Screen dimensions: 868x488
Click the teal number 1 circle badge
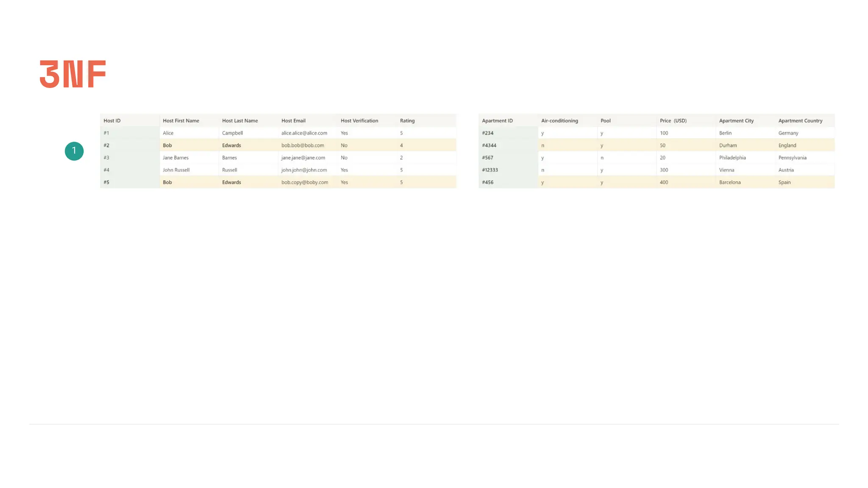click(x=74, y=151)
